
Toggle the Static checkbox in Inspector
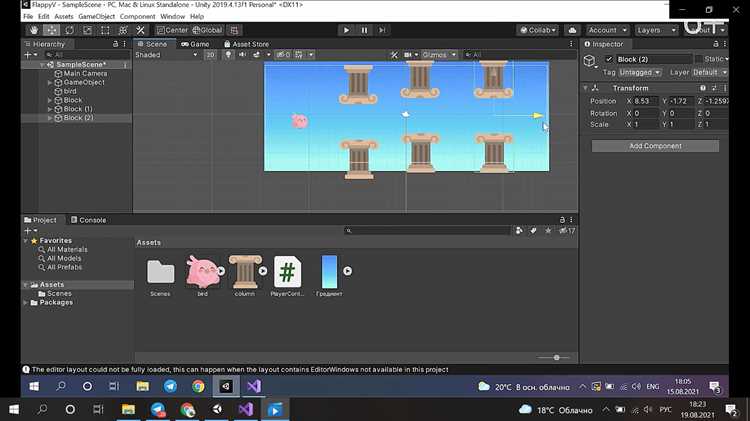(x=699, y=59)
